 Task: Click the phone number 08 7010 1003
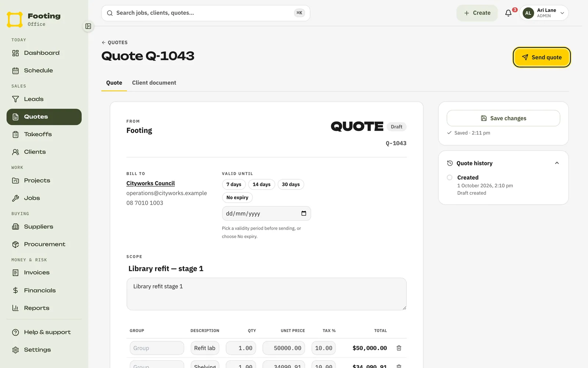[x=145, y=203]
